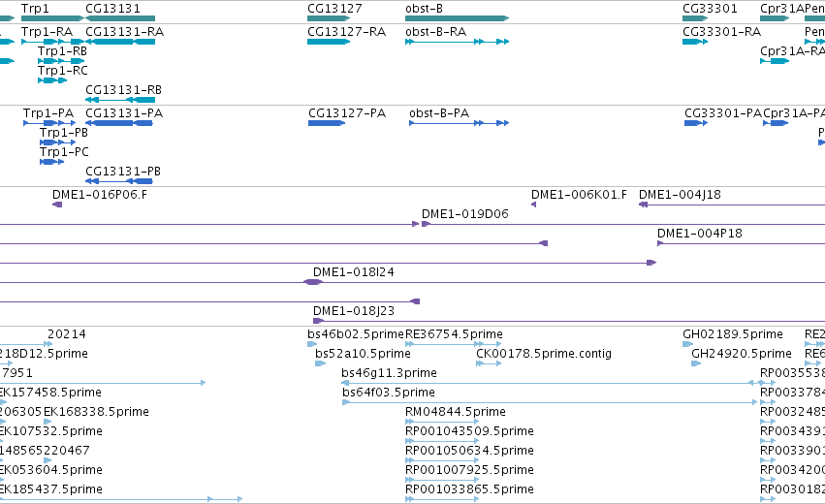
Task: Click the DME1-018I24 BAC label
Action: (x=354, y=272)
